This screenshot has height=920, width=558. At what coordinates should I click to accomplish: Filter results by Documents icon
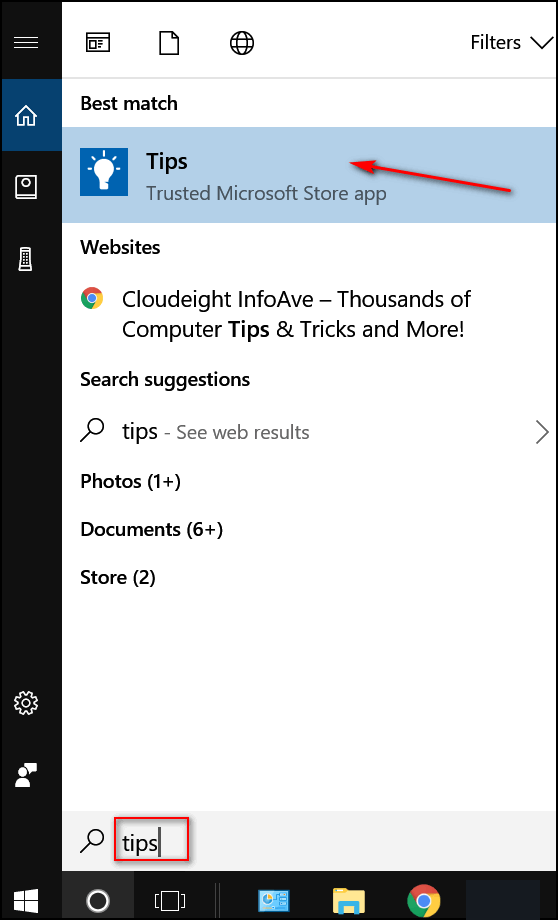click(x=170, y=43)
